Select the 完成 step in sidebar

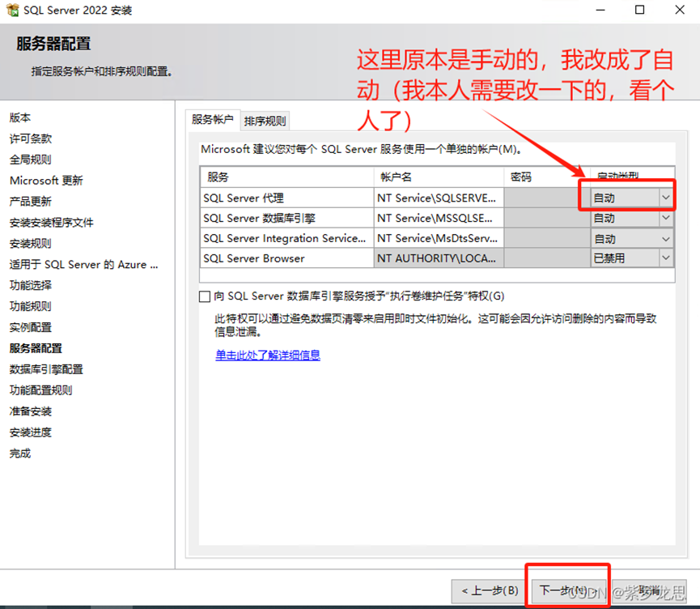20,454
